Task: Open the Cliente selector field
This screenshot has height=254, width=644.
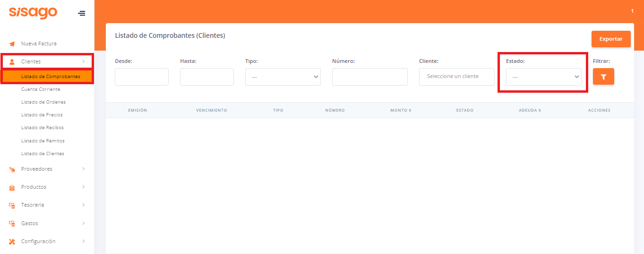Action: tap(456, 77)
